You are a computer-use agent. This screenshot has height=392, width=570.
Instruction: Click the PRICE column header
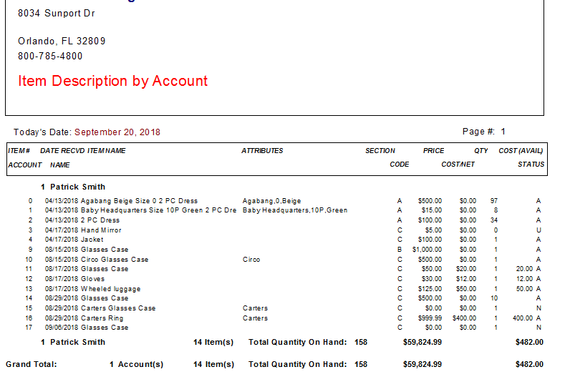(433, 151)
